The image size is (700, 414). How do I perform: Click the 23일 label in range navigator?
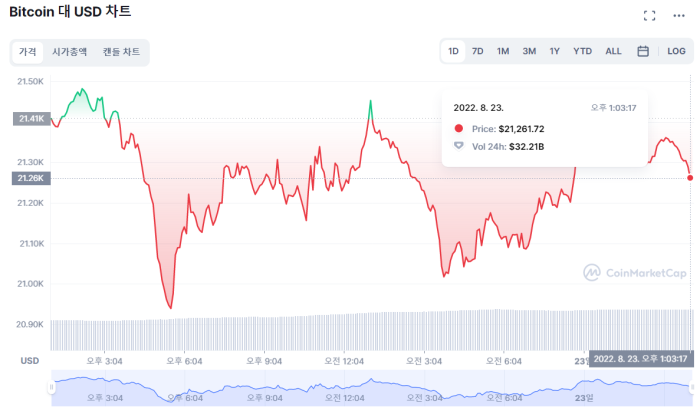click(584, 397)
